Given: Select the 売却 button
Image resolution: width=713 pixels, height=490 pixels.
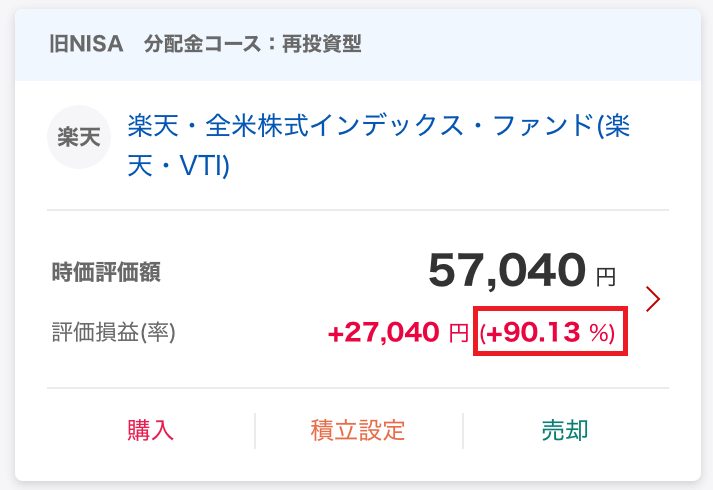Looking at the screenshot, I should tap(565, 430).
